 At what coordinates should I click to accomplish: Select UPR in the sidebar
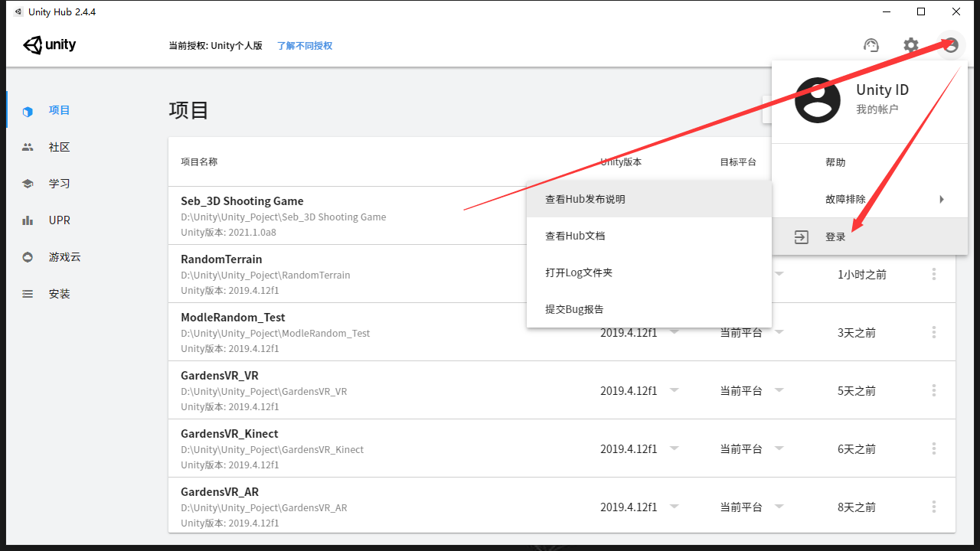pyautogui.click(x=59, y=220)
